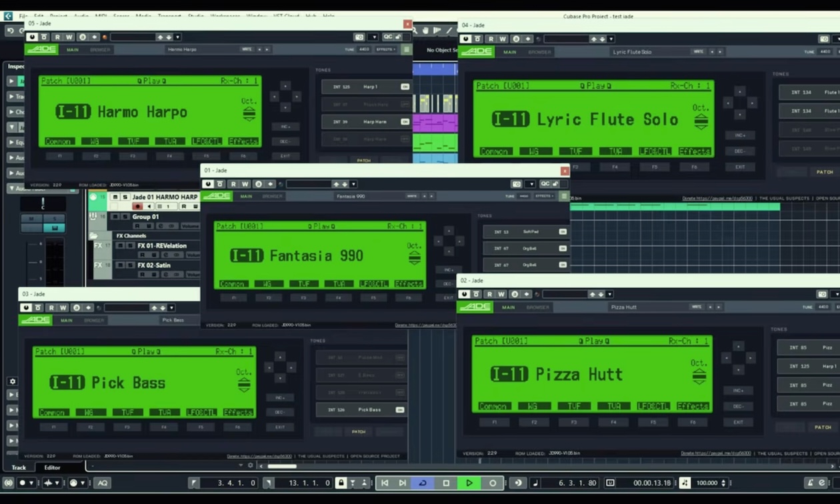Viewport: 840px width, 504px height.
Task: Select Common on the 05 - Jade LCD
Action: coord(59,141)
